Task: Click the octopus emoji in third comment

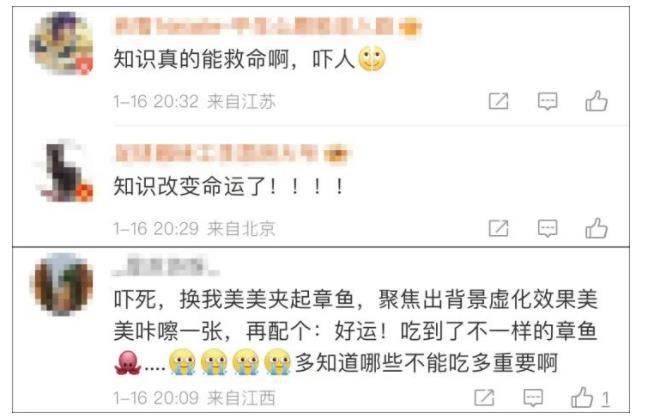Action: (128, 363)
